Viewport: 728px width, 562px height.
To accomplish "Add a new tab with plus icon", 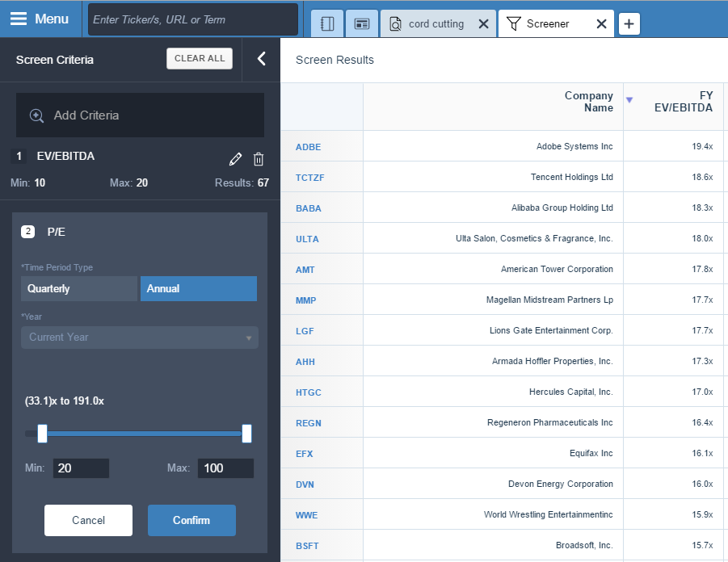I will point(629,23).
